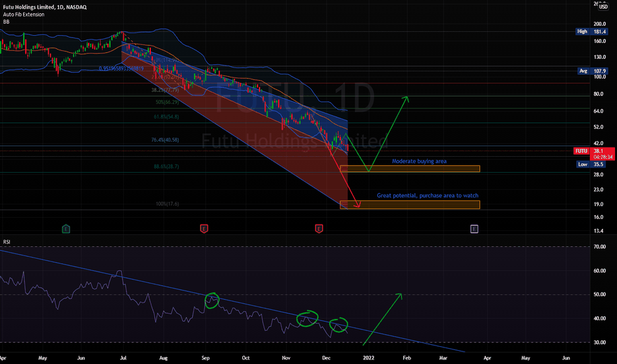The width and height of the screenshot is (617, 364).
Task: Click the red earnings marker near late November
Action: coord(318,228)
